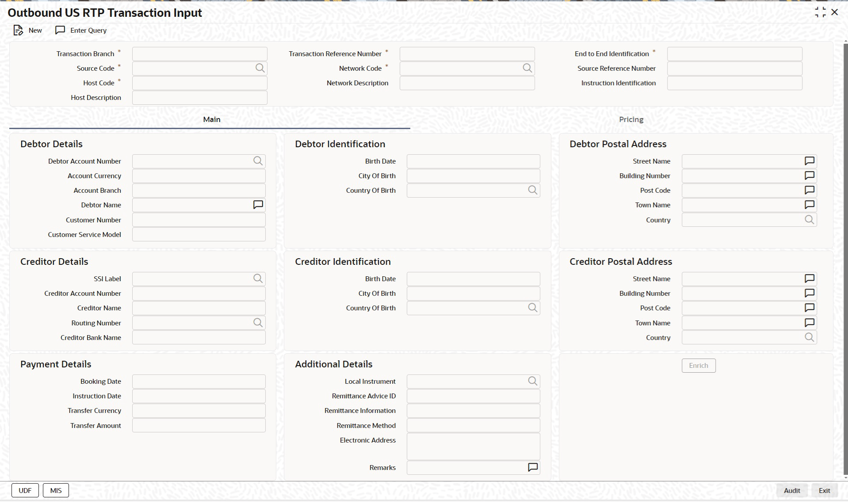This screenshot has height=504, width=848.
Task: Click the Transfer Amount input field
Action: point(199,425)
